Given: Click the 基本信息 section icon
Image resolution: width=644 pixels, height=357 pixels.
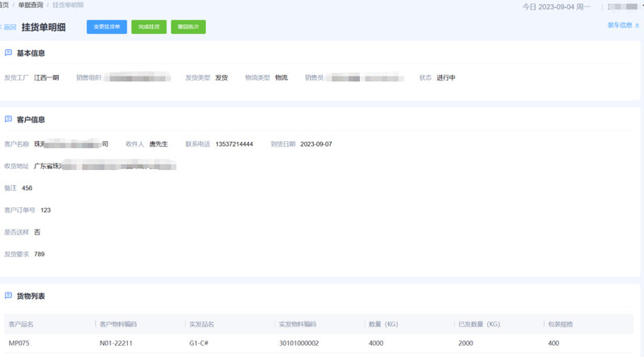Looking at the screenshot, I should tap(8, 53).
